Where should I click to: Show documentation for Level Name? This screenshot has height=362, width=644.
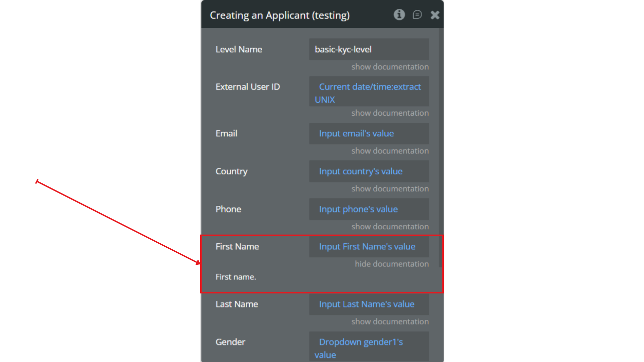click(x=390, y=67)
